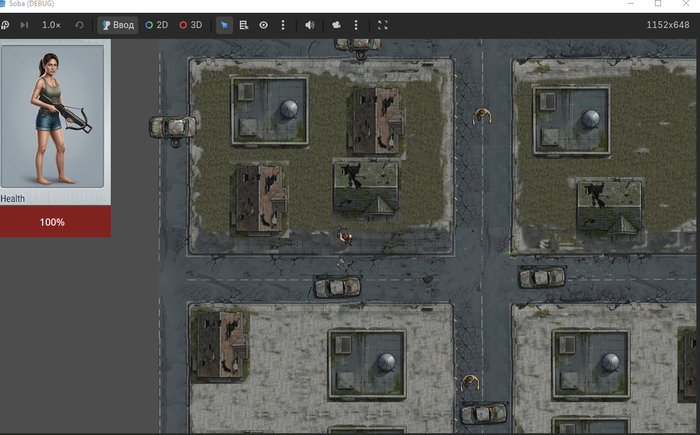Switch to the 2D view tab
The width and height of the screenshot is (700, 435).
point(157,25)
